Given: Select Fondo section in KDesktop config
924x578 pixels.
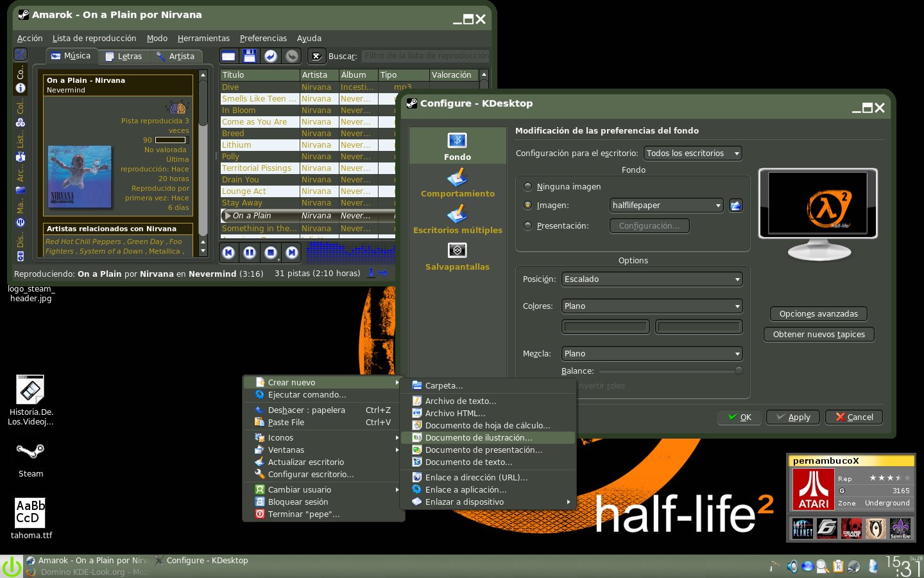Looking at the screenshot, I should [x=458, y=146].
